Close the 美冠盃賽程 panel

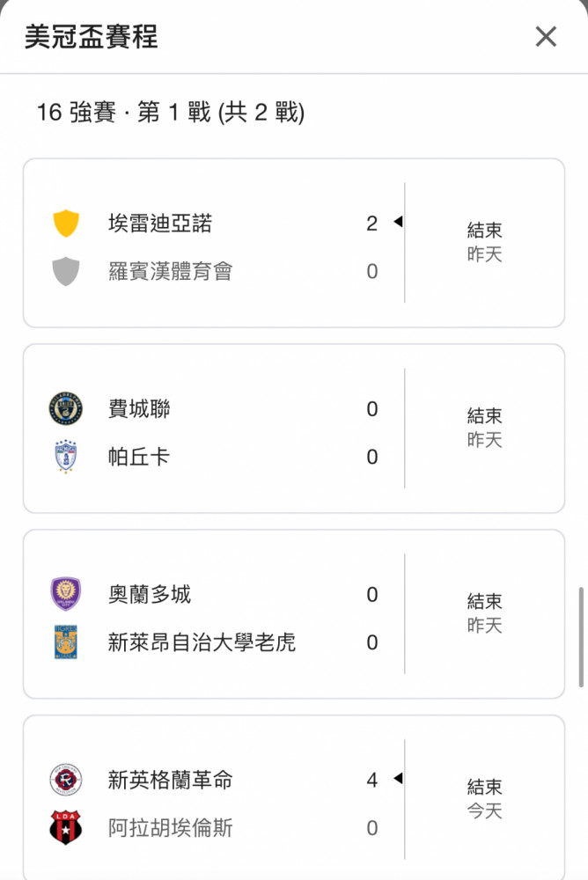pyautogui.click(x=546, y=36)
